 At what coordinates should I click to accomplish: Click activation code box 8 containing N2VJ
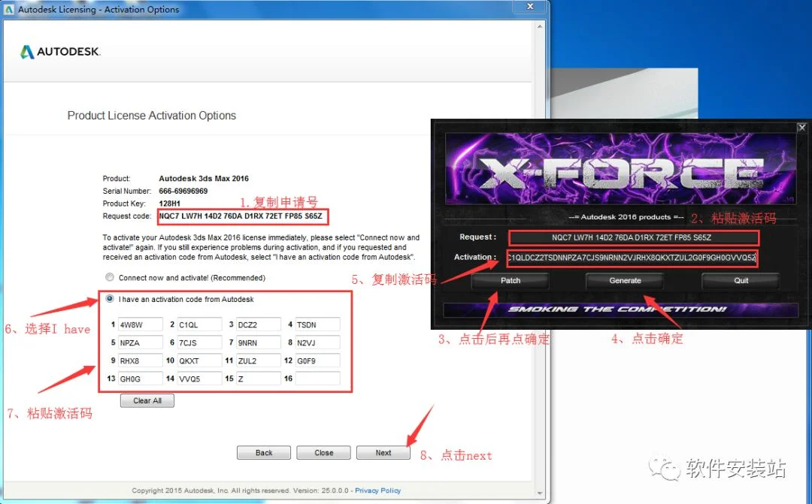click(x=317, y=343)
